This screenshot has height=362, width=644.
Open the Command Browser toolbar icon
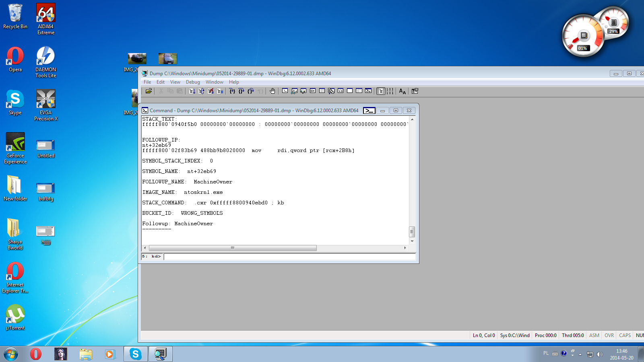[x=368, y=91]
